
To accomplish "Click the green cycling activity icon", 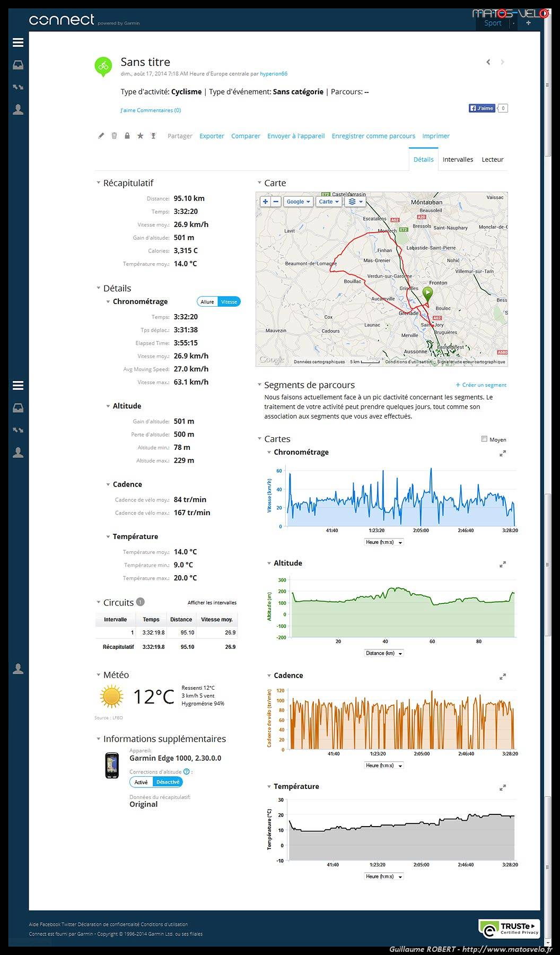I will point(103,66).
